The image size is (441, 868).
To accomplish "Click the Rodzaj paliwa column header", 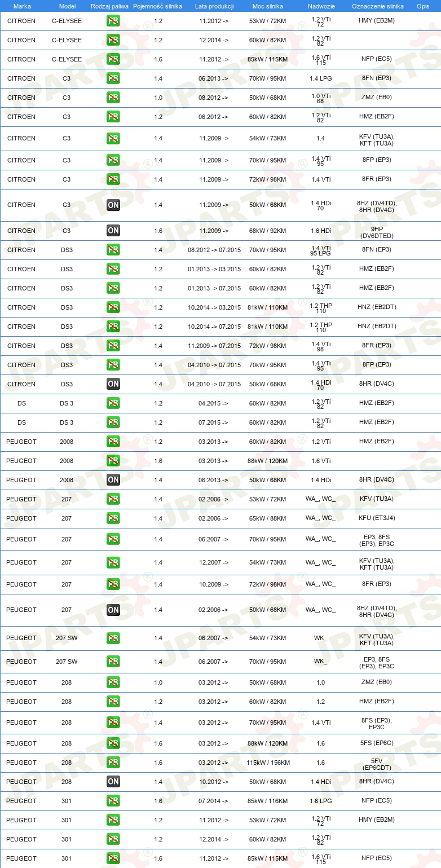I will (109, 6).
